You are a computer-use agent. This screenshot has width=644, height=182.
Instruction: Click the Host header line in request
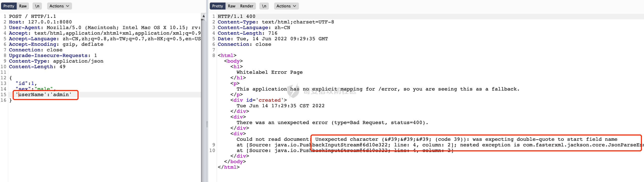pyautogui.click(x=40, y=22)
